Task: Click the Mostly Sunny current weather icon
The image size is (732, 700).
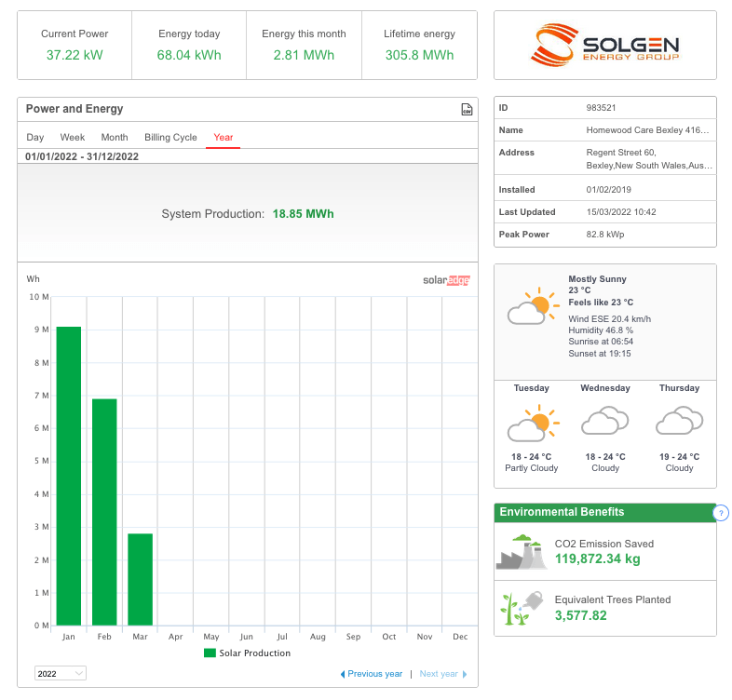Action: tap(533, 306)
